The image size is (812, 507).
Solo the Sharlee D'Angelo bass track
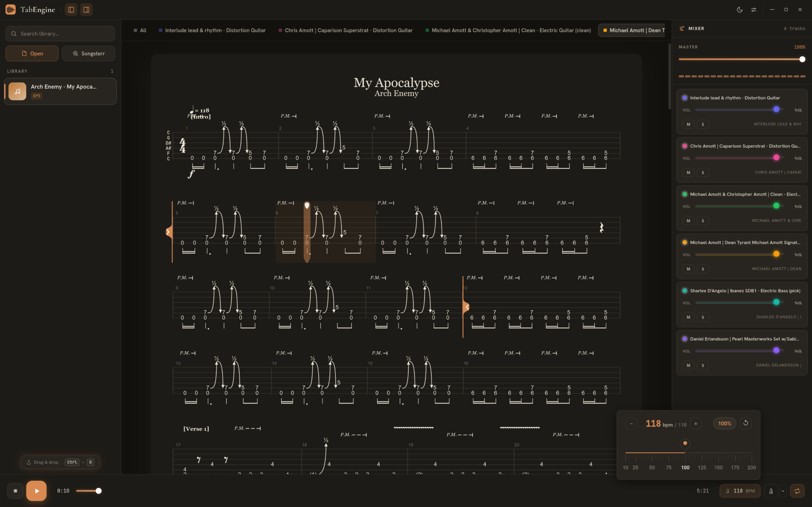[x=703, y=317]
